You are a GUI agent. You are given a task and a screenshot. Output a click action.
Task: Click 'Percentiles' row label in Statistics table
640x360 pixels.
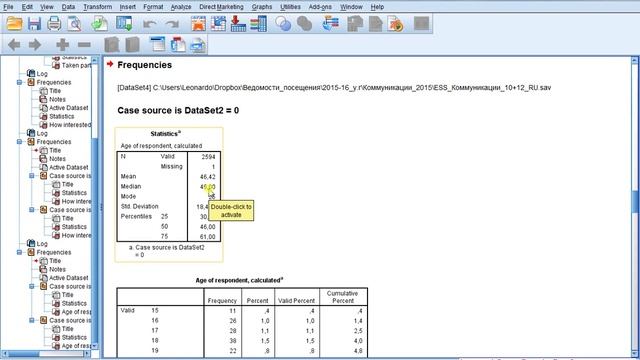click(x=136, y=216)
